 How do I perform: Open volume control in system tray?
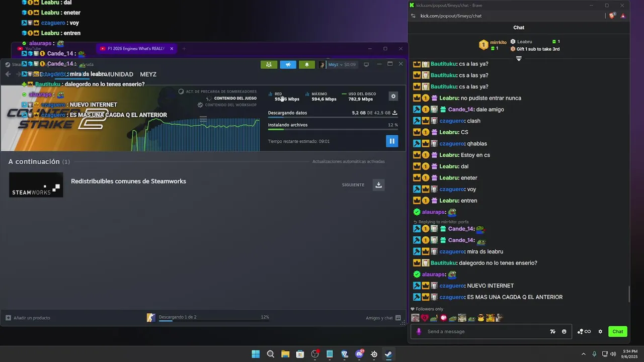613,354
